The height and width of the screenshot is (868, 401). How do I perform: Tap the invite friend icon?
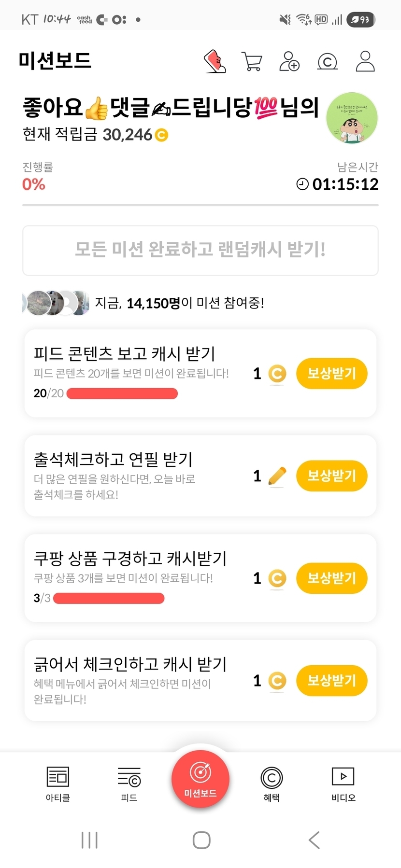[289, 62]
